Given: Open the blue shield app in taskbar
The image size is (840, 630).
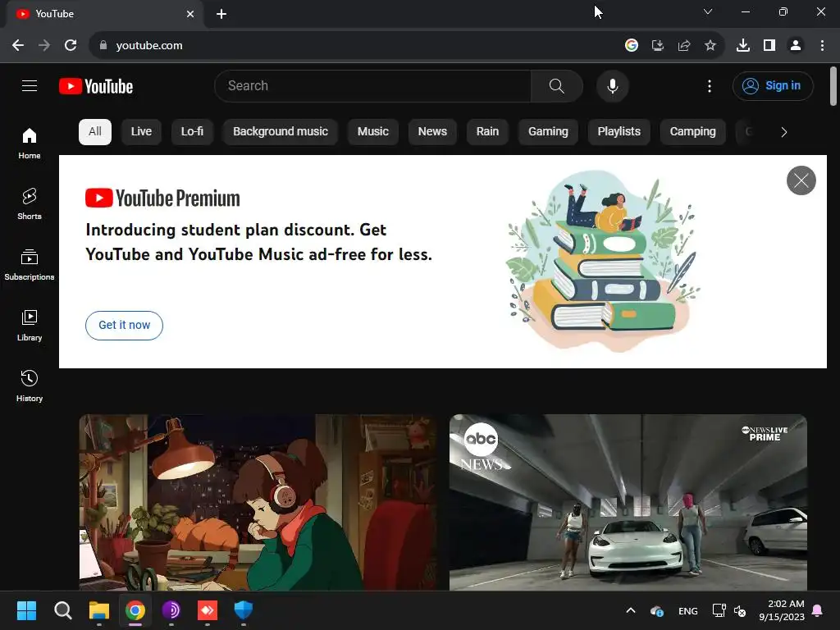Looking at the screenshot, I should point(243,610).
